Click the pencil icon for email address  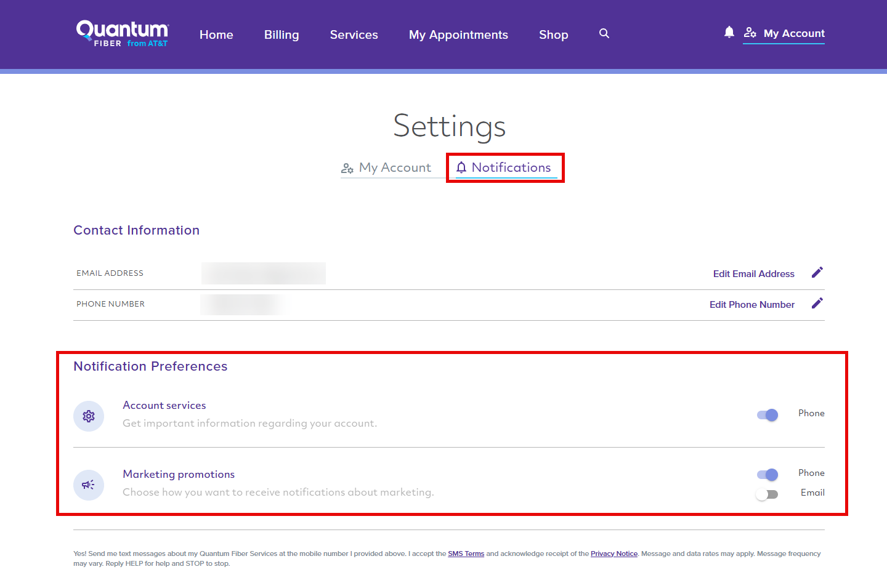click(x=817, y=273)
